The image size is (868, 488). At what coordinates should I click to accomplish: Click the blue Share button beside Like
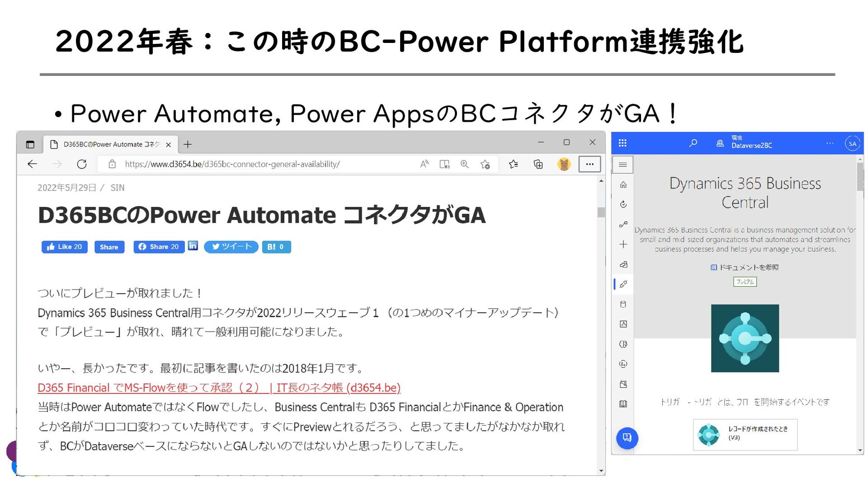point(109,247)
